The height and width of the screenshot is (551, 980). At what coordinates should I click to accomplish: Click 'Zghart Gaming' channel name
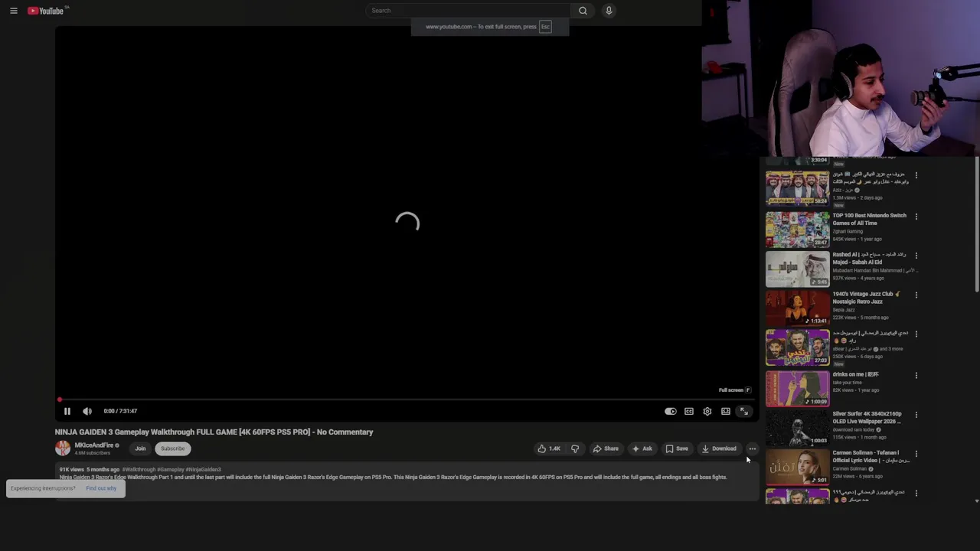coord(848,231)
